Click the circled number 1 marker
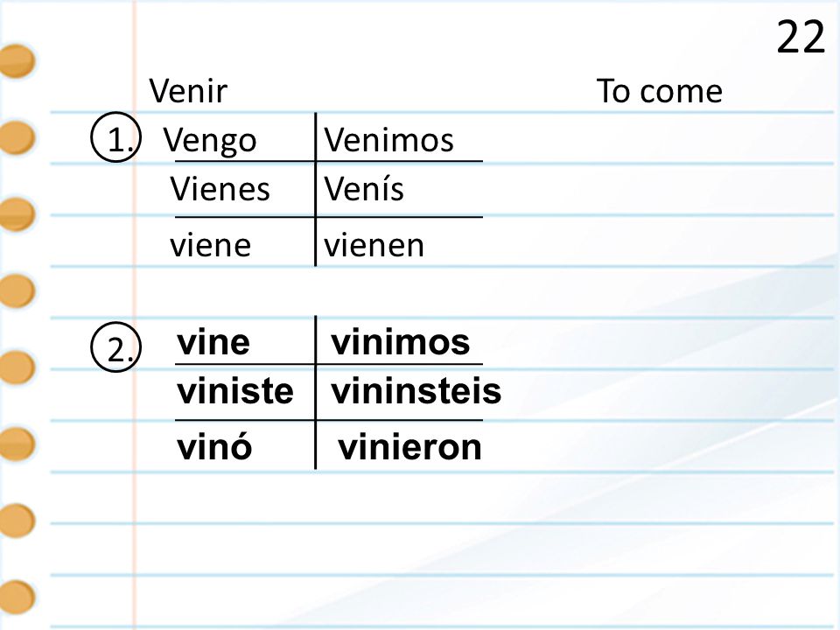Screen dimensions: 840x630 (x=115, y=137)
